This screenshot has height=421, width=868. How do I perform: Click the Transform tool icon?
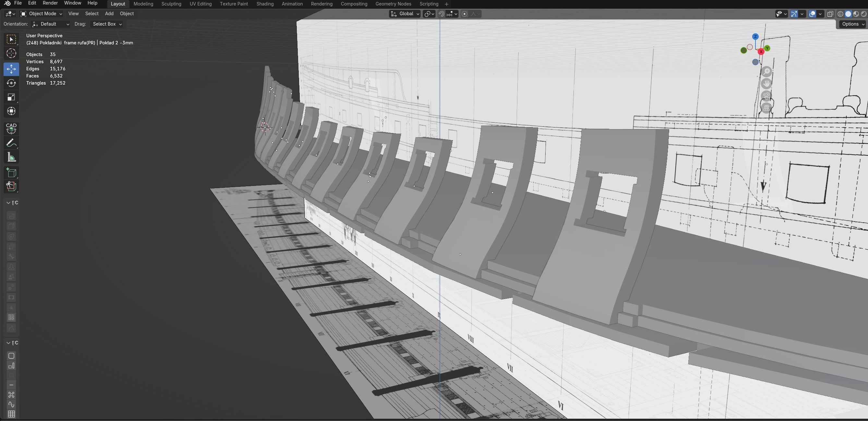[x=11, y=111]
